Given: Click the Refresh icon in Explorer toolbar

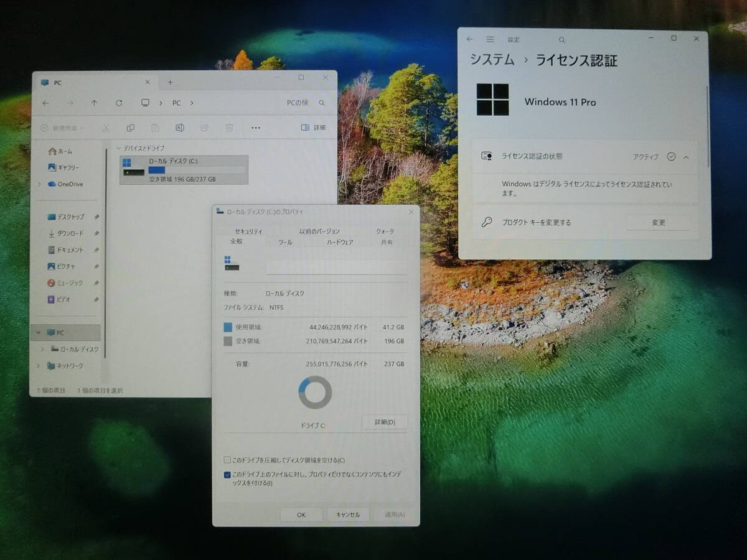Looking at the screenshot, I should point(119,103).
